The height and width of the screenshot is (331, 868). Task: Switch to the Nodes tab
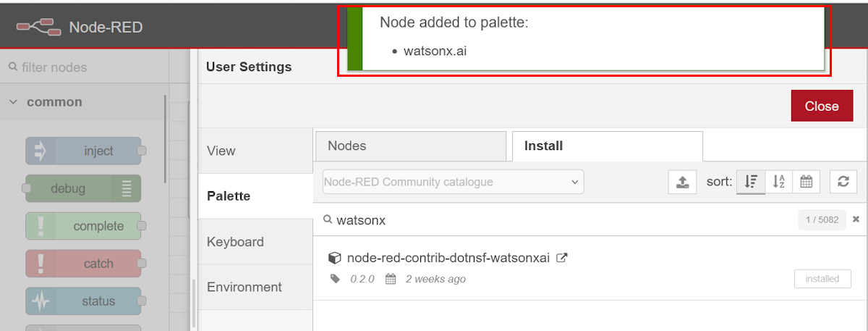pyautogui.click(x=411, y=146)
